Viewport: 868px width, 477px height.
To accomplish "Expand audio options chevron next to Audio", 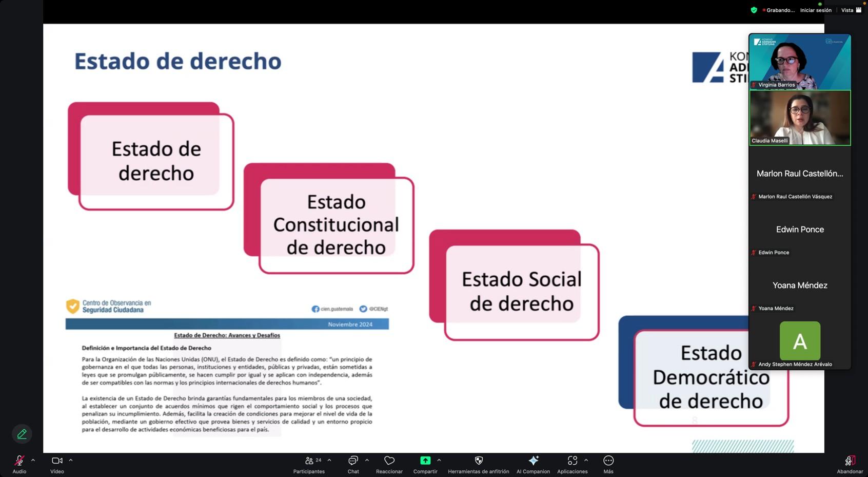I will pyautogui.click(x=33, y=460).
